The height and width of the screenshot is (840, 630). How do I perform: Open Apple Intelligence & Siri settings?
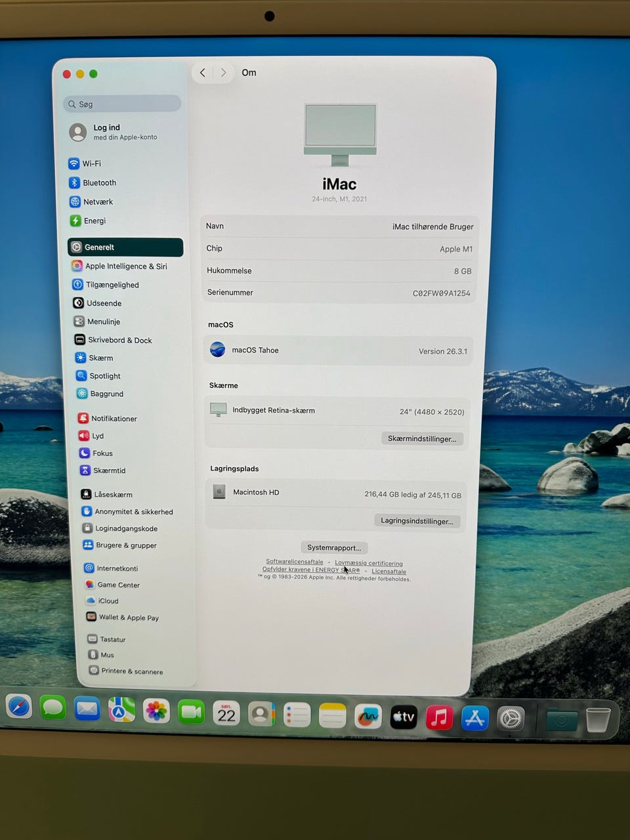click(119, 266)
